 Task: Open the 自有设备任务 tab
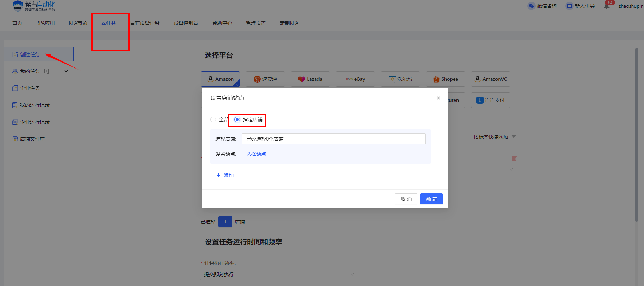pos(145,23)
